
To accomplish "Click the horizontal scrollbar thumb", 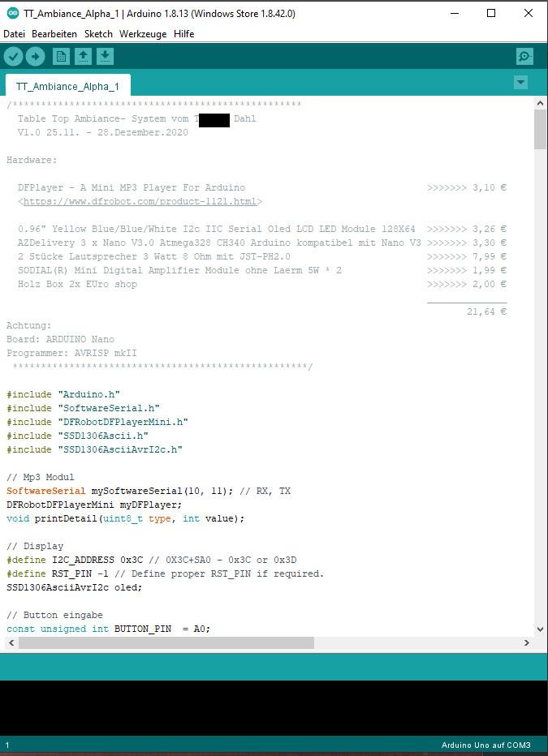I will tap(166, 642).
